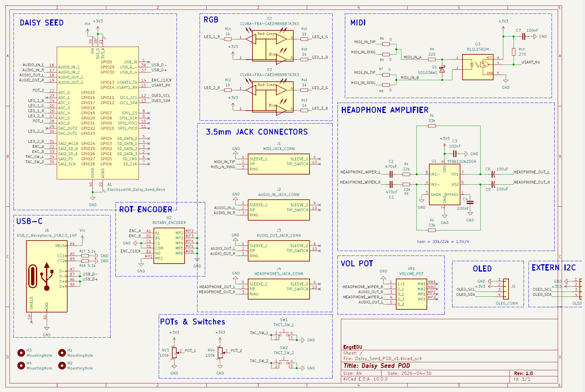Select the H1 mounting hole symbol
This screenshot has height=392, width=585.
62,353
